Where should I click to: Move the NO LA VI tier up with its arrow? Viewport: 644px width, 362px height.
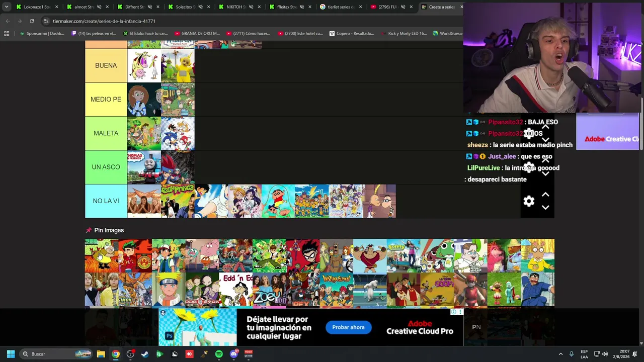[x=545, y=195]
